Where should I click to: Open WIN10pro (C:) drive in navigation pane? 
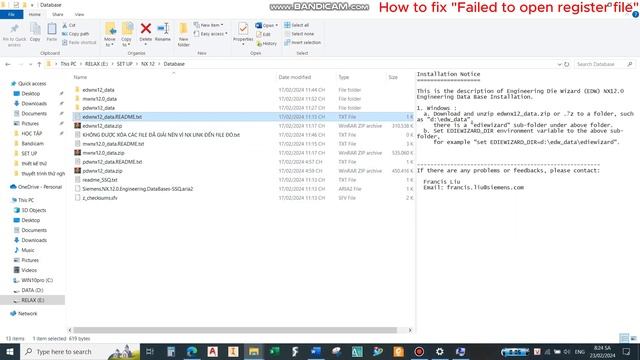pos(37,280)
